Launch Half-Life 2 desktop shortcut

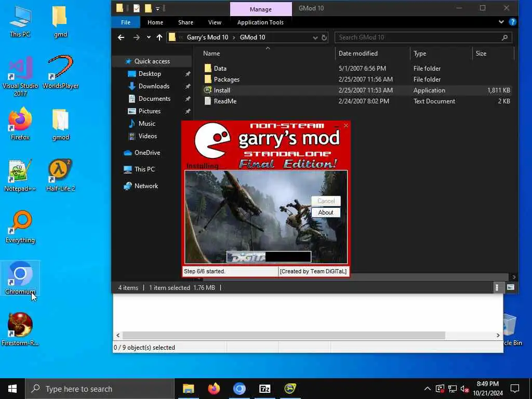point(60,176)
